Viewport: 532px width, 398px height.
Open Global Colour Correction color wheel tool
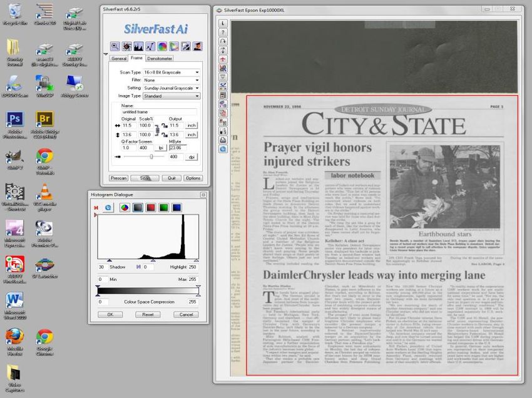162,46
